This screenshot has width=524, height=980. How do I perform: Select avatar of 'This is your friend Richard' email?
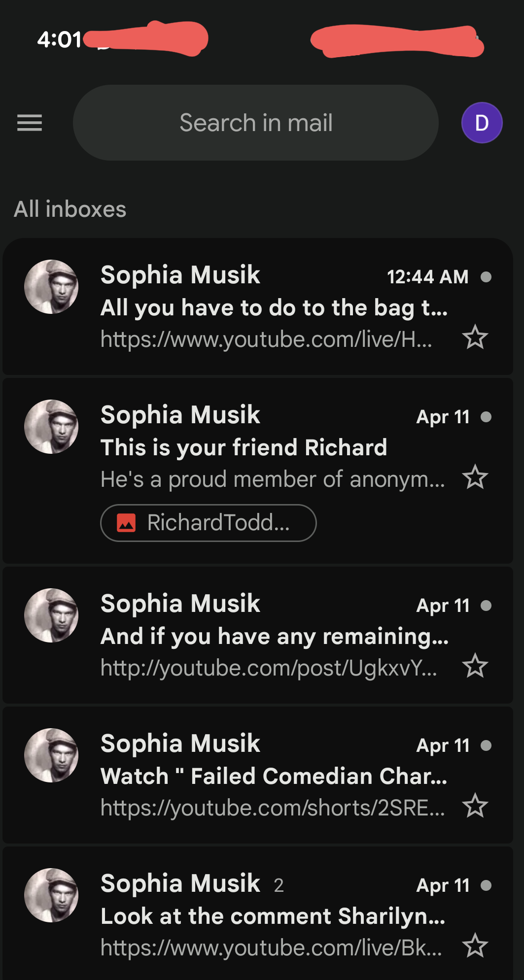51,427
